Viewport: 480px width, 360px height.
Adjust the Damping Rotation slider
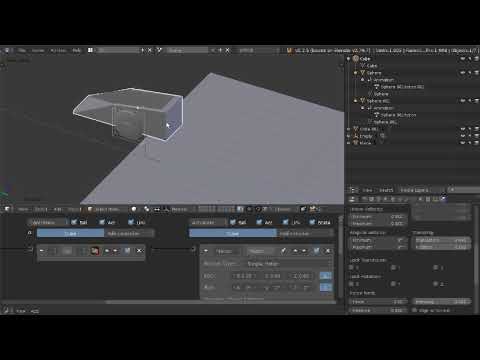point(442,247)
